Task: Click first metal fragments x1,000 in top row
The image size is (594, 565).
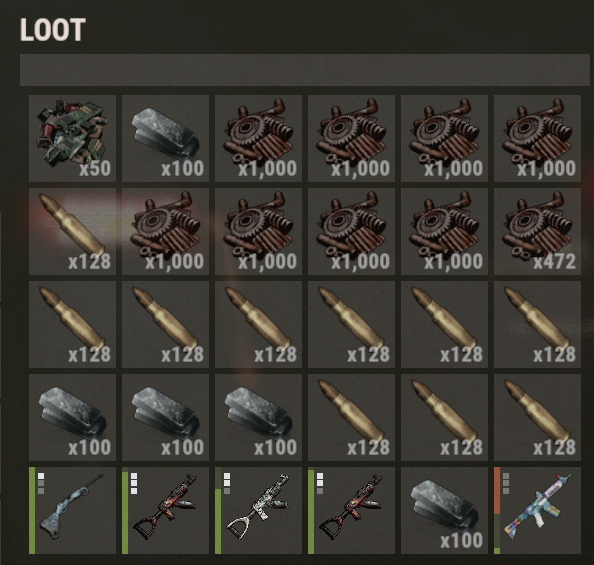Action: (258, 138)
